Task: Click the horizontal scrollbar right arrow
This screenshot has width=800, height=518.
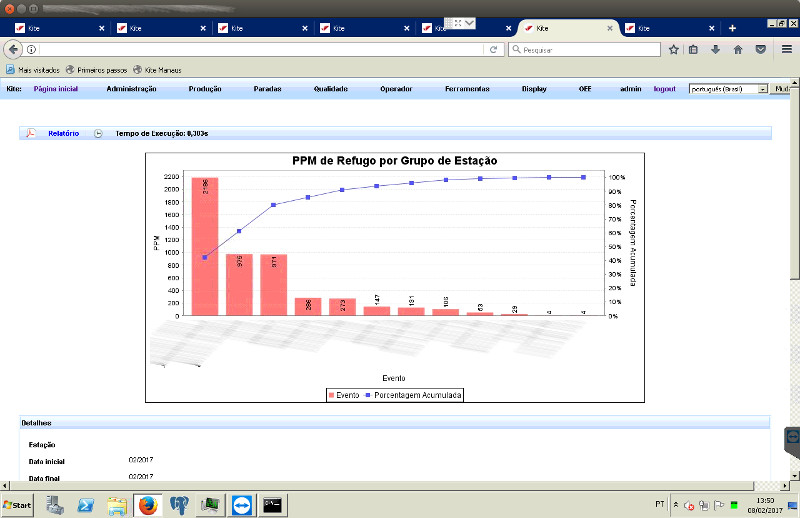Action: [x=785, y=485]
